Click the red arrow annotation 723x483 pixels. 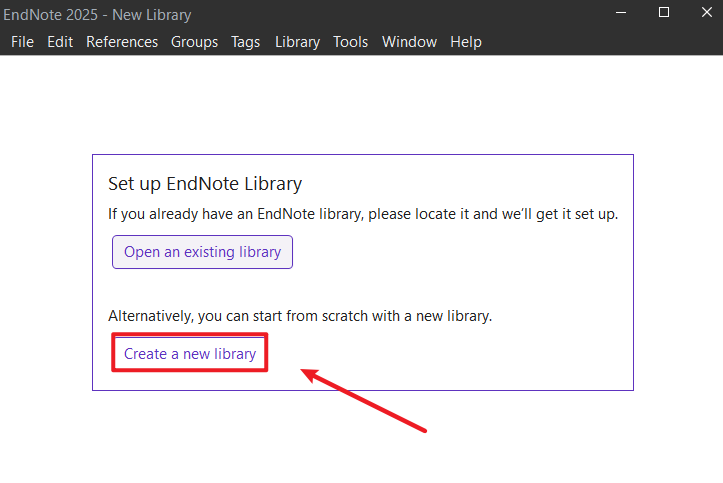(x=365, y=400)
